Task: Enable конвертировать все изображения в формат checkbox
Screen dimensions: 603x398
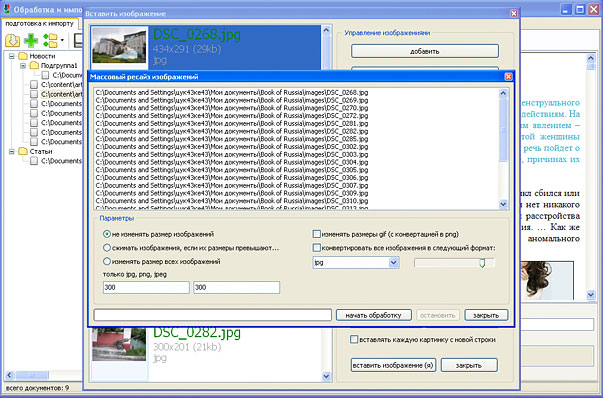Action: pyautogui.click(x=316, y=248)
